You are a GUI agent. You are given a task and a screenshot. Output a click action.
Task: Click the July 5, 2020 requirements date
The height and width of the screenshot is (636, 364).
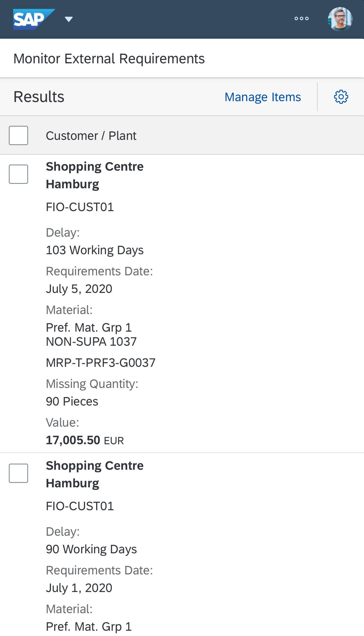click(x=79, y=289)
